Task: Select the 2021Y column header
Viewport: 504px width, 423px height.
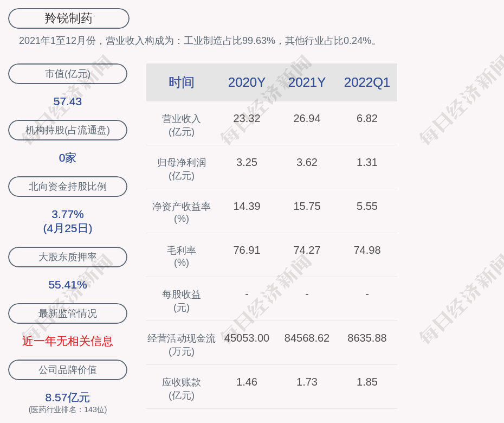Action: point(307,82)
